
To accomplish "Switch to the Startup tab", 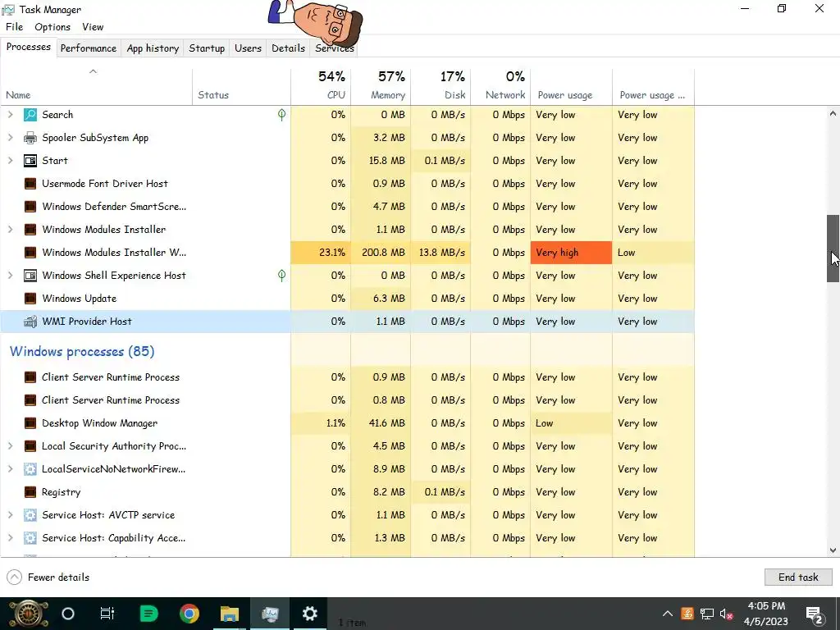I will 207,48.
